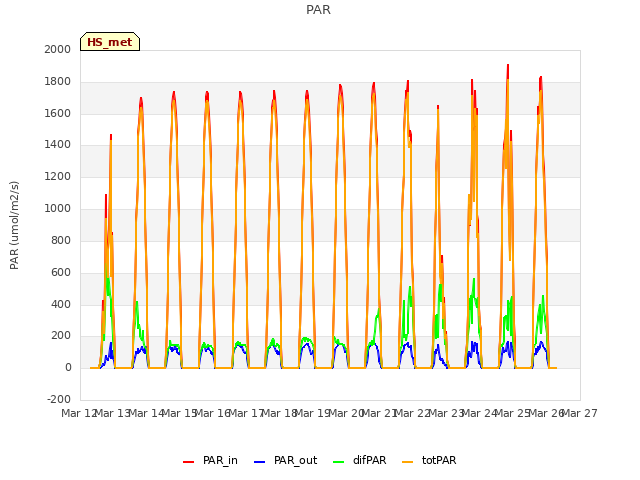This screenshot has height=480, width=640.
Task: Click the HS_met annotation label
Action: tap(110, 42)
